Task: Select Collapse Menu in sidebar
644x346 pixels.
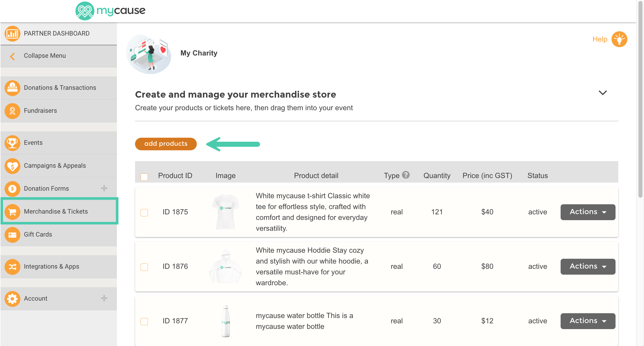Action: tap(59, 56)
